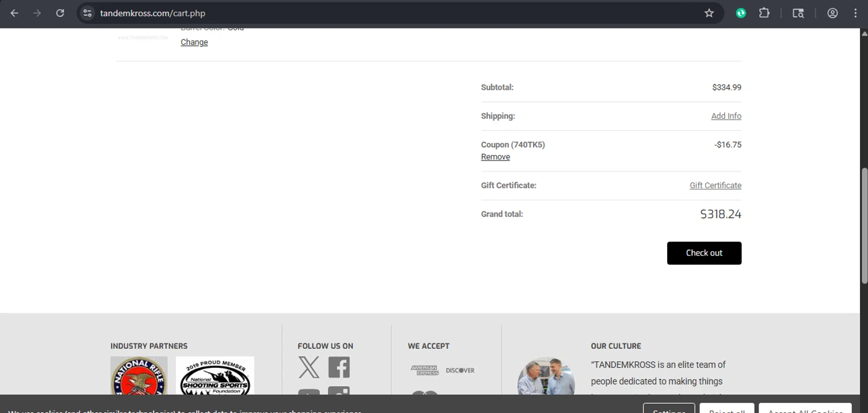Open the Extensions puzzle icon
Screen dimensions: 868x413
(764, 13)
